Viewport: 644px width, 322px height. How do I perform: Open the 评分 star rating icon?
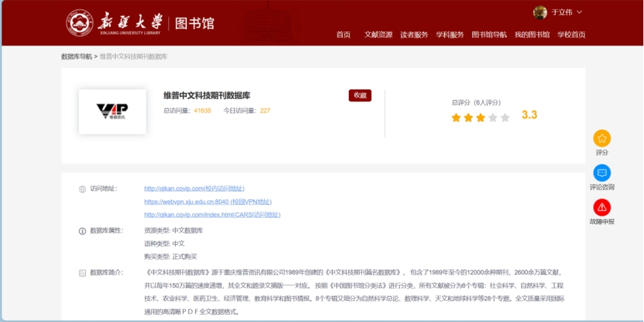[602, 138]
